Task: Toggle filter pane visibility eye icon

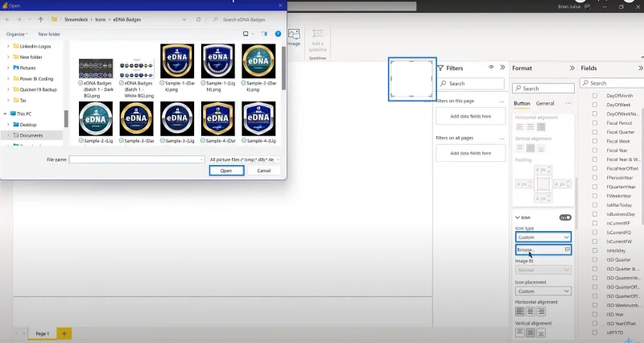Action: click(491, 67)
